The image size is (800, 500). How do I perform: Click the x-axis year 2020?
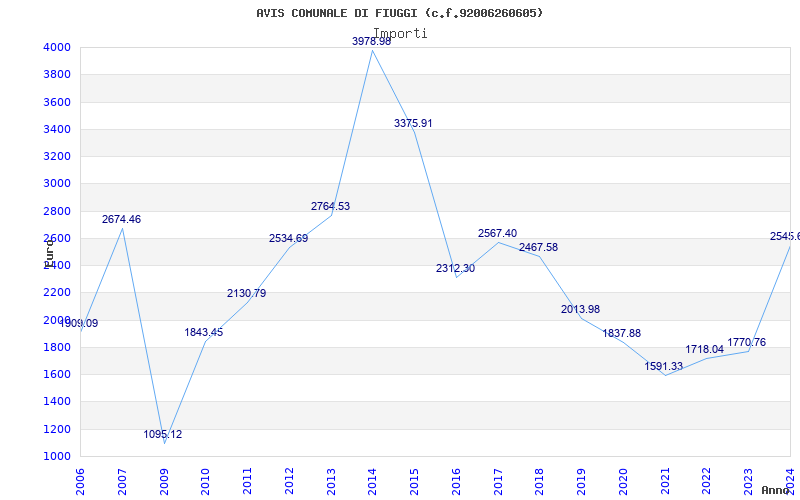[623, 482]
